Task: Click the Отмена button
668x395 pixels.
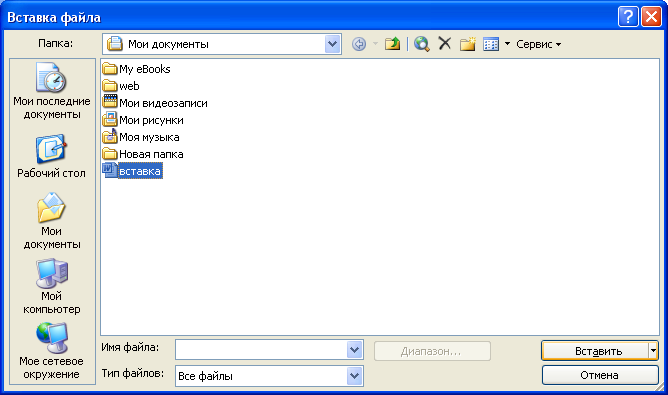Action: click(x=600, y=375)
